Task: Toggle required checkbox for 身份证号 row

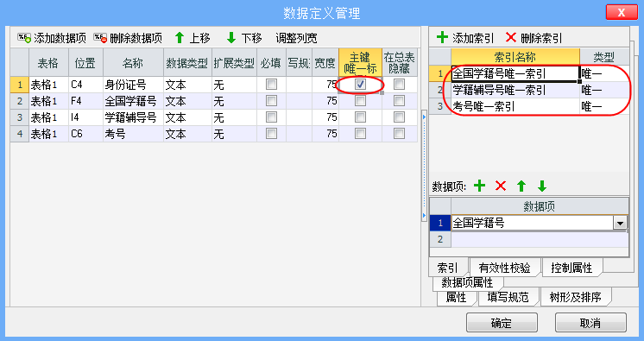Action: tap(271, 85)
